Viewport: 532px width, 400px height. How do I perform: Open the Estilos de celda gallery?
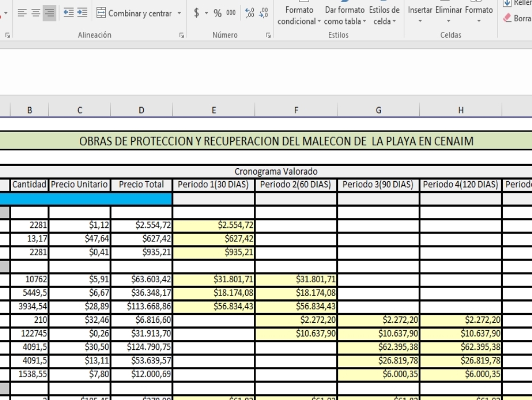pos(385,14)
